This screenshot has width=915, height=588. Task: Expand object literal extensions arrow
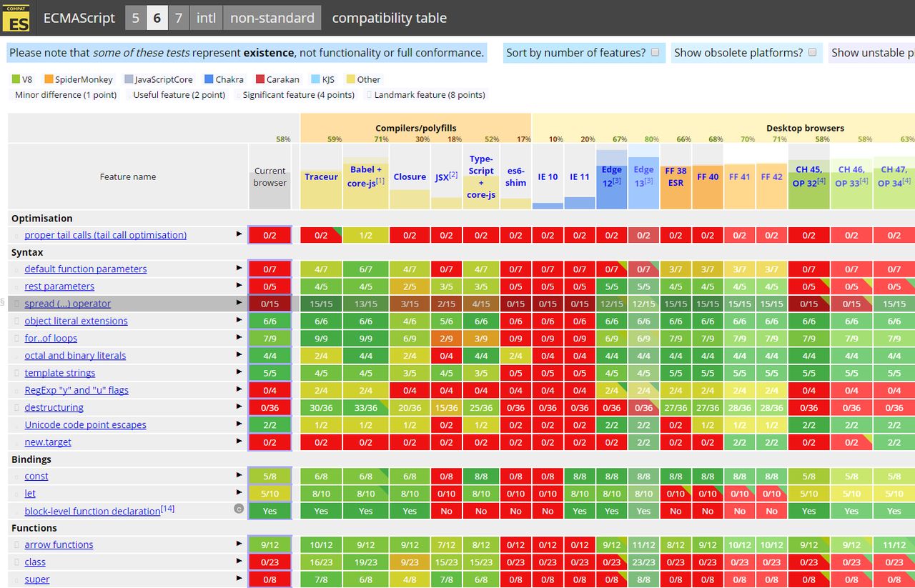coord(239,319)
